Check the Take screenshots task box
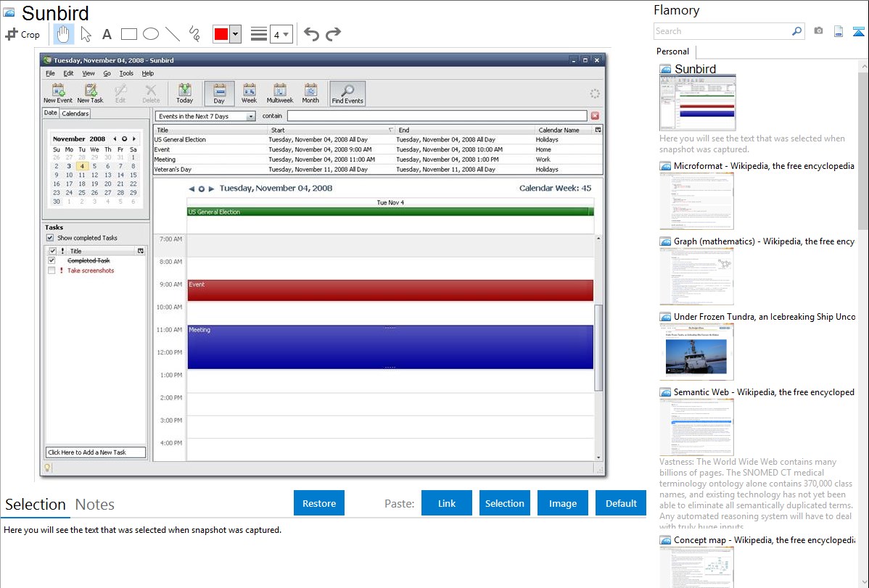 coord(52,270)
